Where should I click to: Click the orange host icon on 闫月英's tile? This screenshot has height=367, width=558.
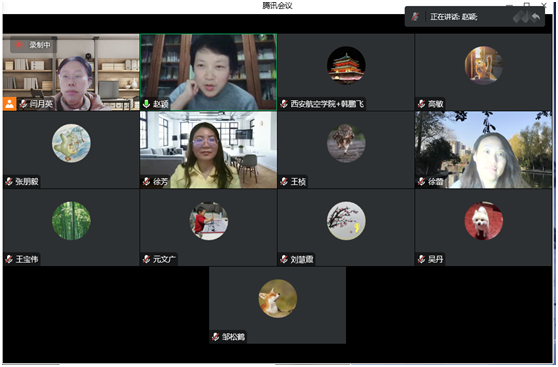point(10,104)
